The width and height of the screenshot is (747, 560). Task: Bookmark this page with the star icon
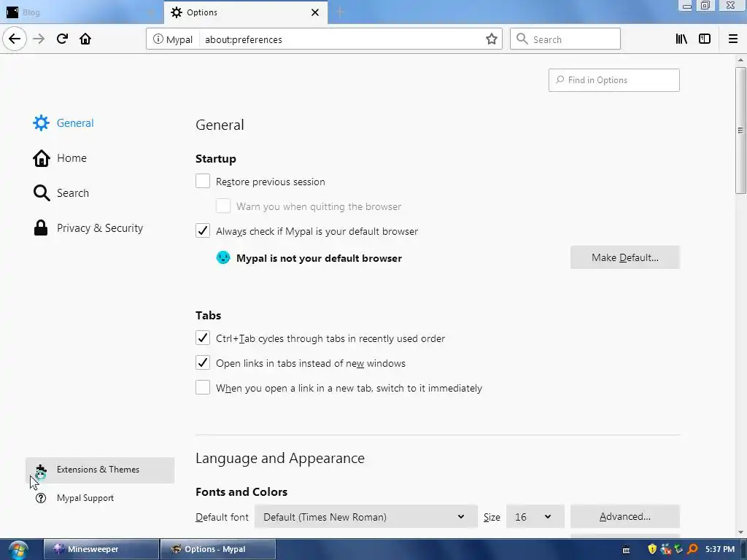491,39
